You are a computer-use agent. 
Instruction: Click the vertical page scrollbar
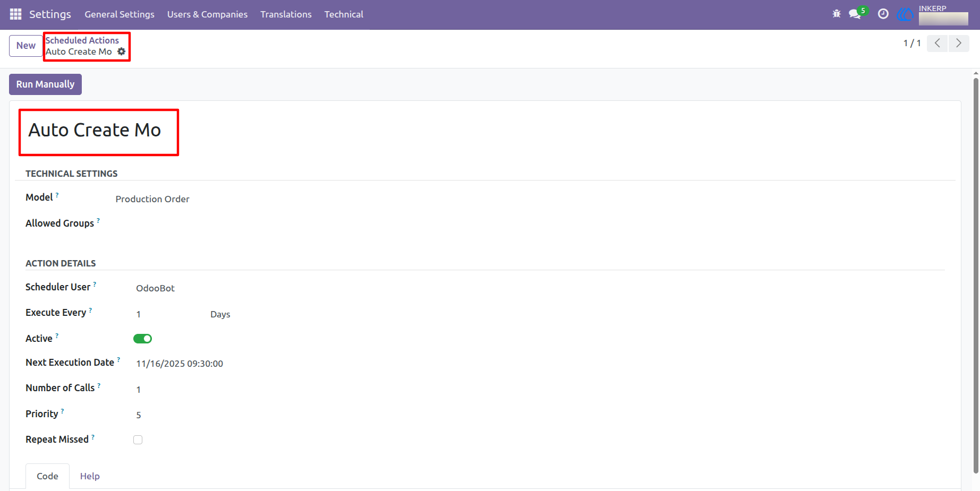coord(976,276)
